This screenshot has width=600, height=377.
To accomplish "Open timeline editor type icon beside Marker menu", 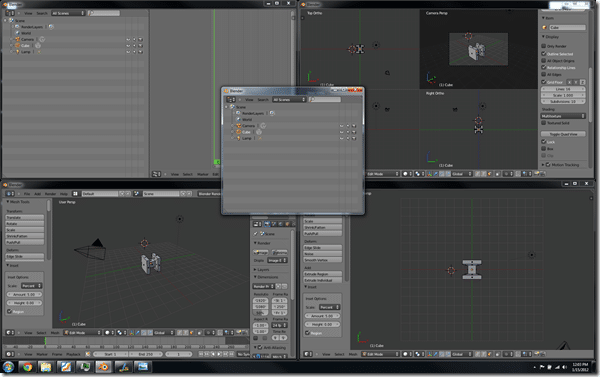I will pyautogui.click(x=10, y=354).
